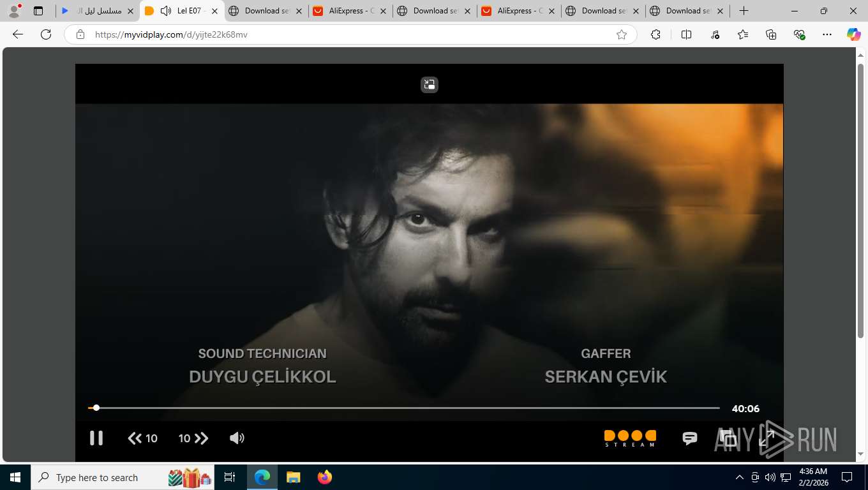Open Windows Start menu
Screen dimensions: 868x490
tap(15, 477)
